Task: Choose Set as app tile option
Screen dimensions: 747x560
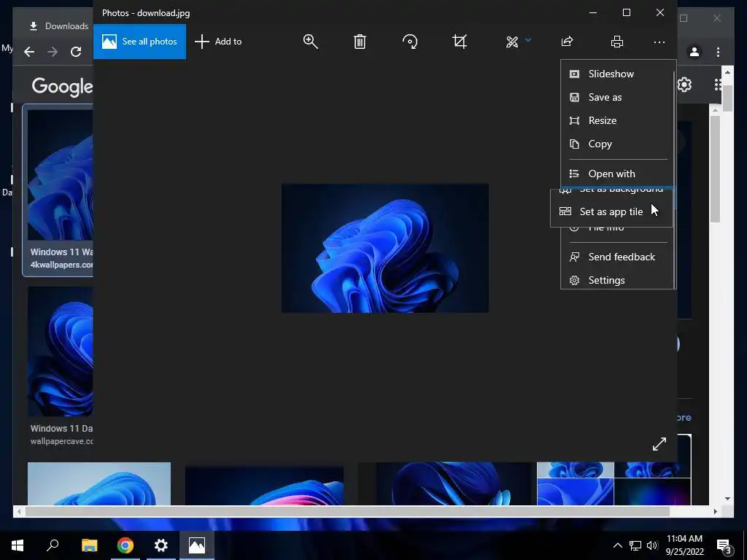Action: tap(611, 211)
